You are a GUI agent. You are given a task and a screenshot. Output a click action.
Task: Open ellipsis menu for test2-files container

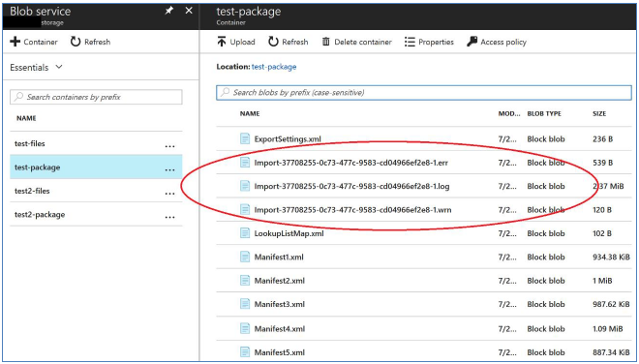170,194
